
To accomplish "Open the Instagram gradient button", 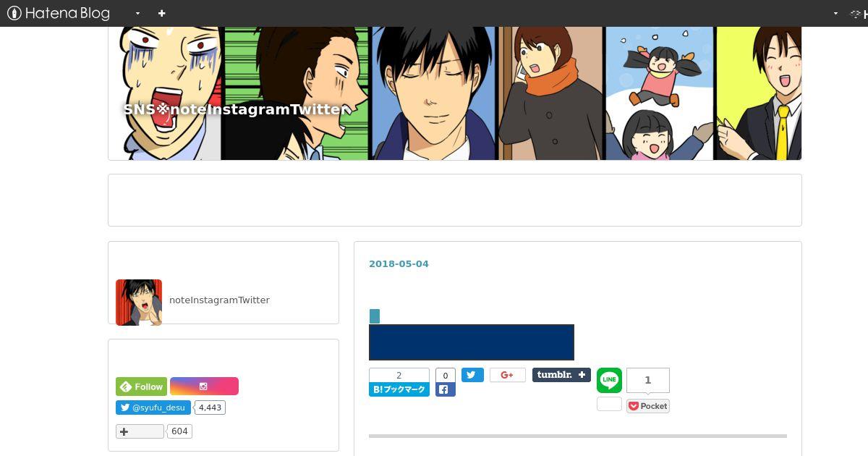I will [204, 387].
